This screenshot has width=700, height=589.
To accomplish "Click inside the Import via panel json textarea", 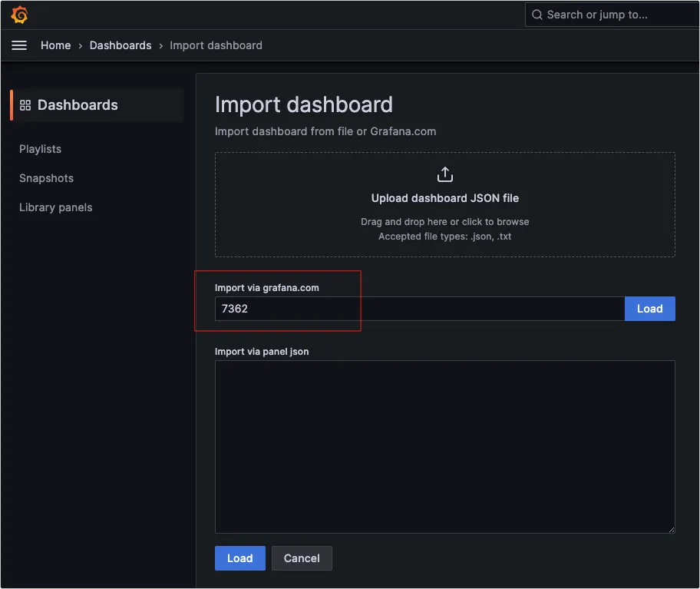I will click(x=444, y=446).
